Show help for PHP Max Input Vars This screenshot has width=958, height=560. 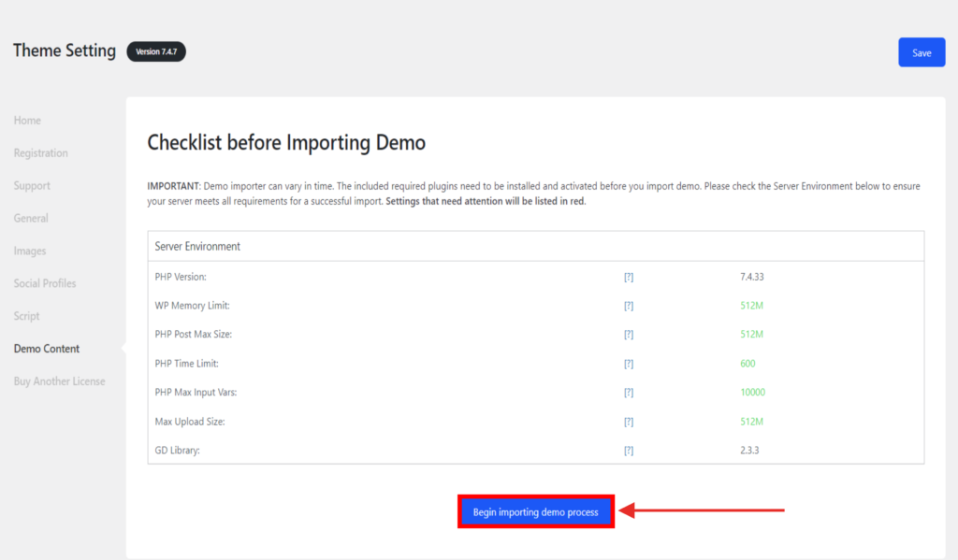(x=629, y=393)
